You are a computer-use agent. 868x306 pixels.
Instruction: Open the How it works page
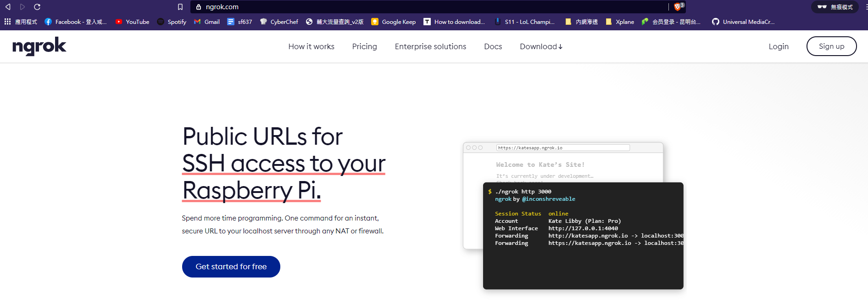(312, 46)
